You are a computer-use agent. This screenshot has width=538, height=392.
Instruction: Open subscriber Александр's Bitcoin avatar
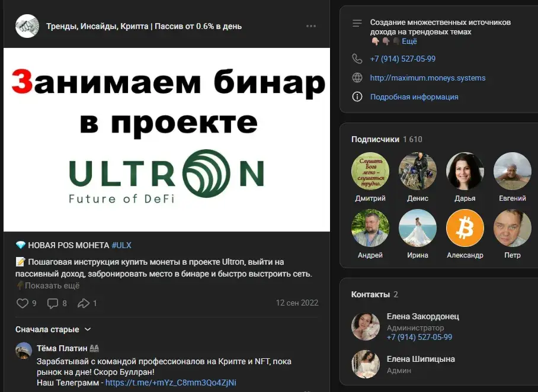pyautogui.click(x=465, y=228)
